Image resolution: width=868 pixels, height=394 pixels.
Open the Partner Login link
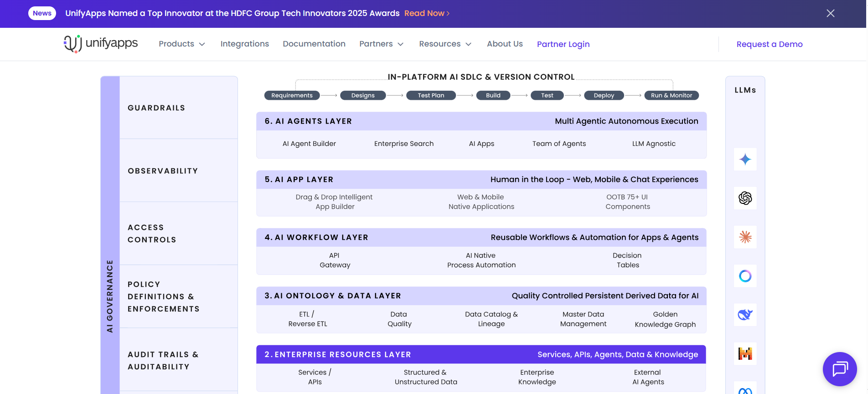(x=563, y=44)
